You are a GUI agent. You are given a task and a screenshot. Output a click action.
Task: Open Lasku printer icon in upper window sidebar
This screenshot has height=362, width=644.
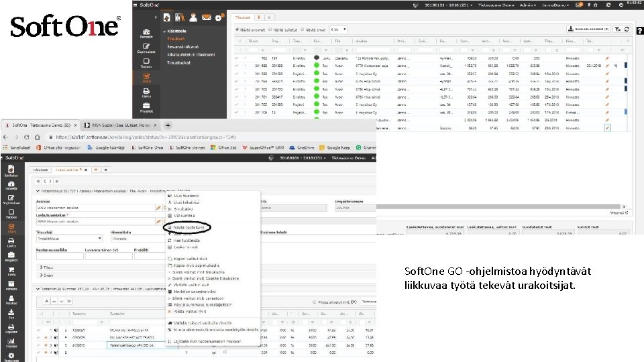(146, 93)
